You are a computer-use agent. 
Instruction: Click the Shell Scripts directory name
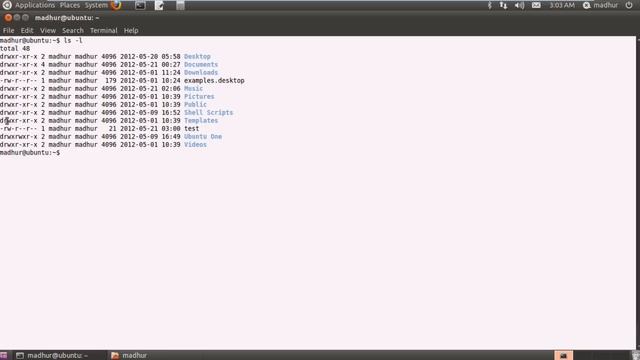click(209, 113)
